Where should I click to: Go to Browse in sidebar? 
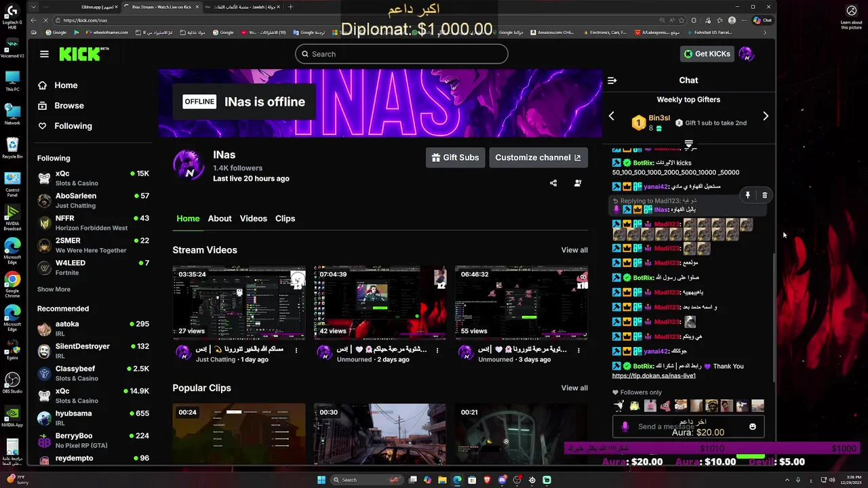60,106
